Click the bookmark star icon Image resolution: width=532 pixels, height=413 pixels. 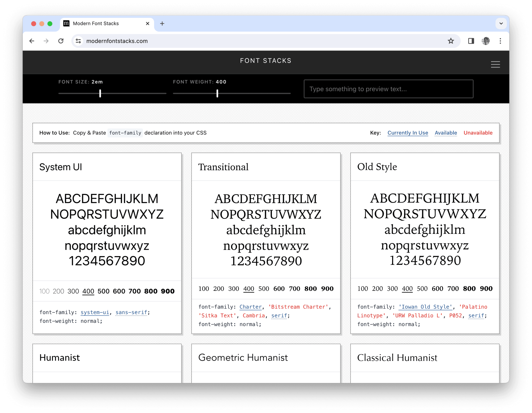pos(451,41)
